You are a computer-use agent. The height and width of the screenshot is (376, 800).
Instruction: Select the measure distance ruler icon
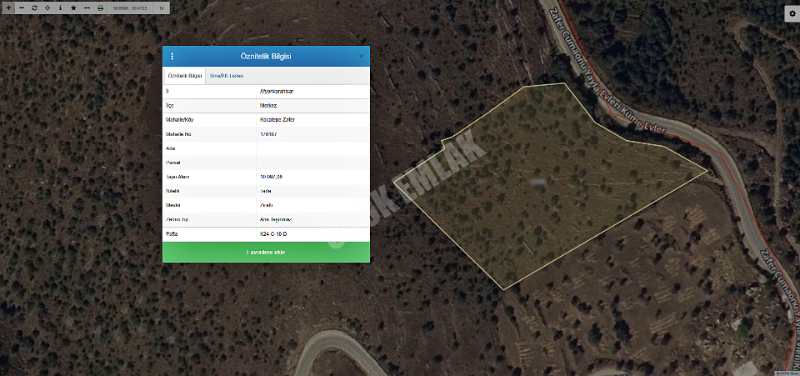(x=87, y=8)
